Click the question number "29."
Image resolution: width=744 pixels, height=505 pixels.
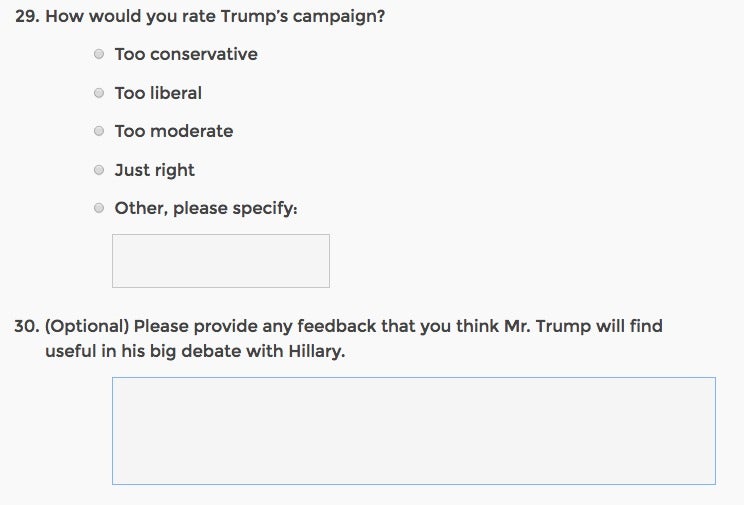pos(28,16)
